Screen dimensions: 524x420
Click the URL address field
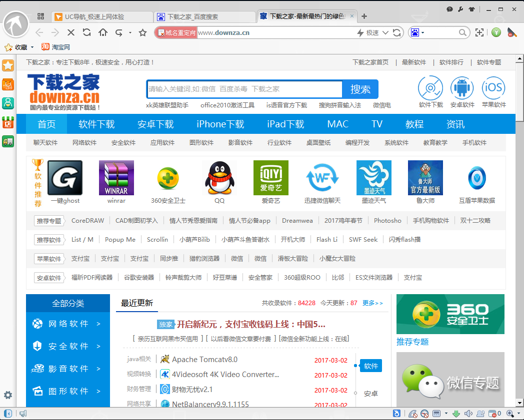[x=276, y=33]
